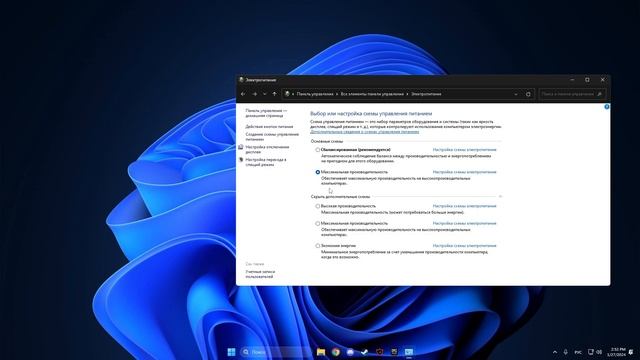This screenshot has height=360, width=640.
Task: Open Steam from the taskbar
Action: [x=364, y=352]
